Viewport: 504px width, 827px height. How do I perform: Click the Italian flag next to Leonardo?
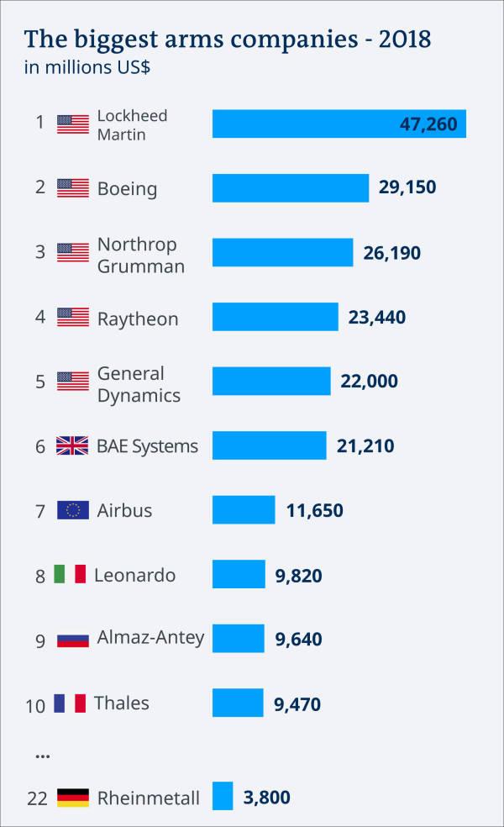tap(70, 574)
